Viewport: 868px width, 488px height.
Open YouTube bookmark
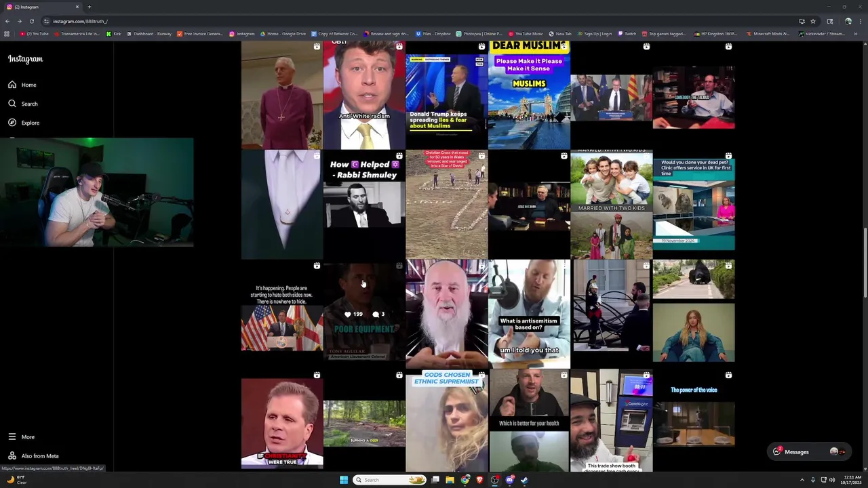tap(35, 34)
